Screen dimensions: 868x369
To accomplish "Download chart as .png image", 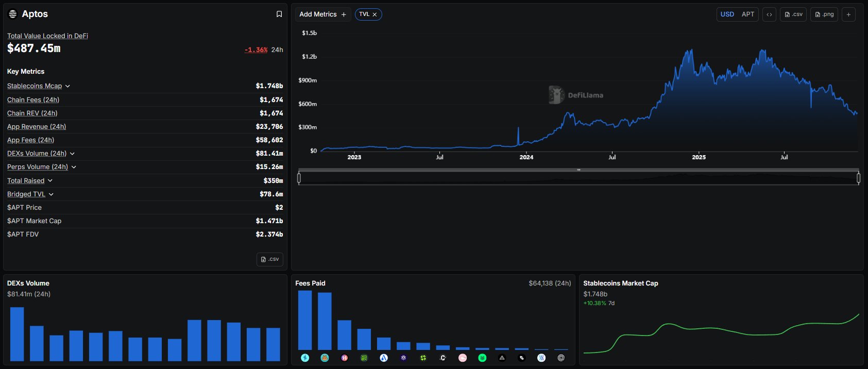I will pyautogui.click(x=824, y=14).
